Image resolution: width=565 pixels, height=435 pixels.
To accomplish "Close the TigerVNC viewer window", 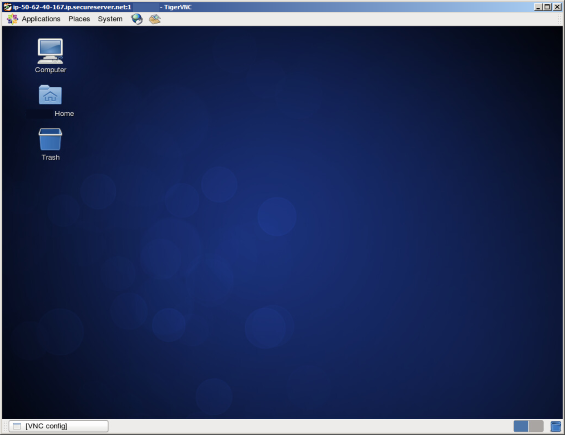I will [x=557, y=7].
